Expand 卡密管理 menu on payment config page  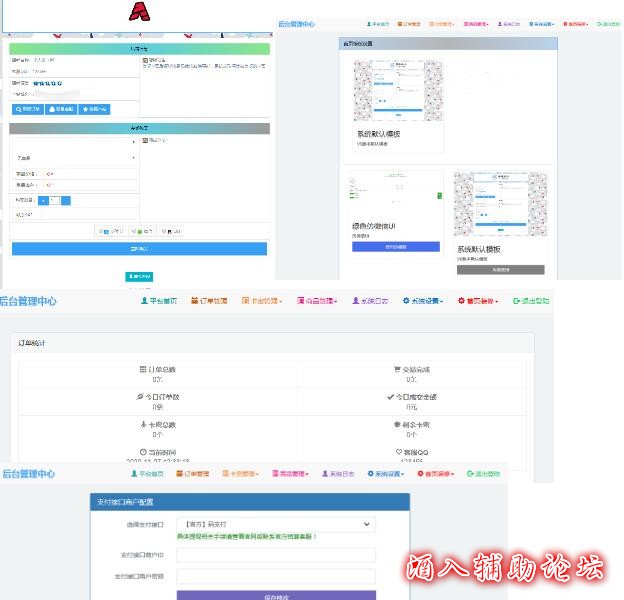tap(240, 473)
